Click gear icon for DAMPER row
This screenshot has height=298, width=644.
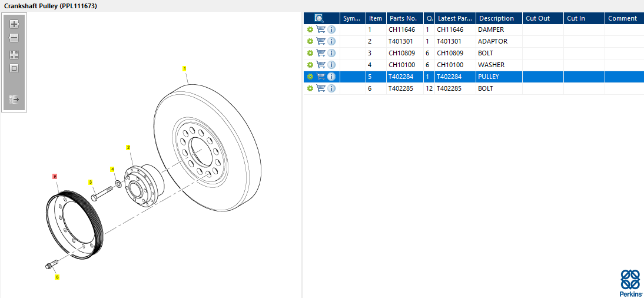[x=310, y=29]
